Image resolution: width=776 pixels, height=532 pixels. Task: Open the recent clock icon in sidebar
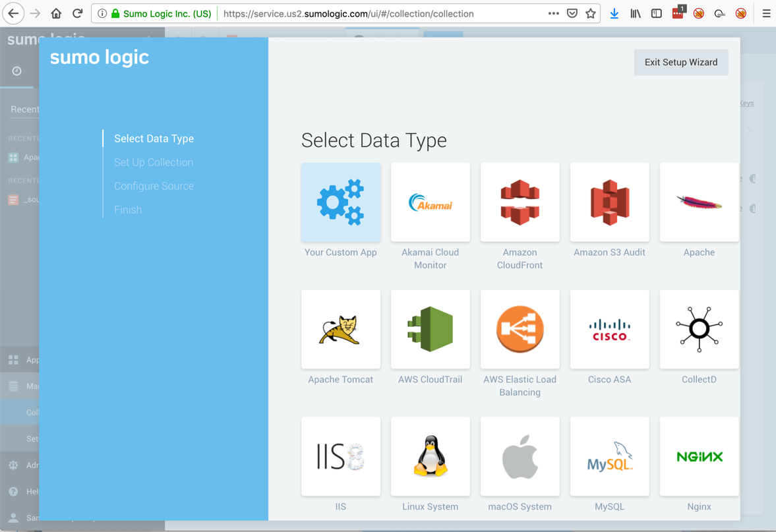pyautogui.click(x=17, y=71)
